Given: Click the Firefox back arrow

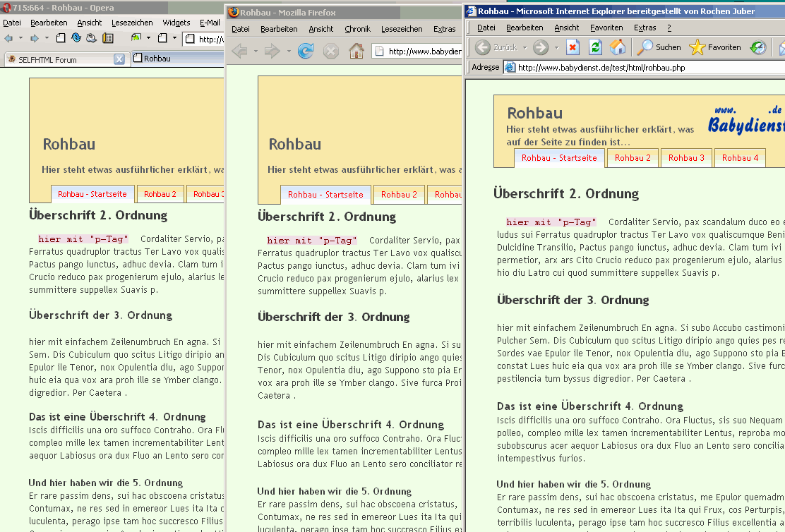Looking at the screenshot, I should tap(239, 51).
